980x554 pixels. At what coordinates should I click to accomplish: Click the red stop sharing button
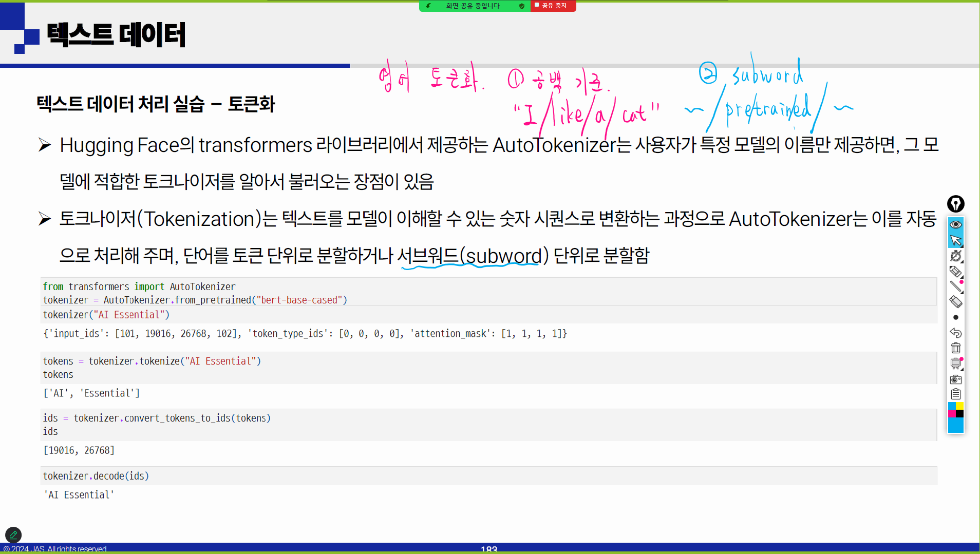553,6
